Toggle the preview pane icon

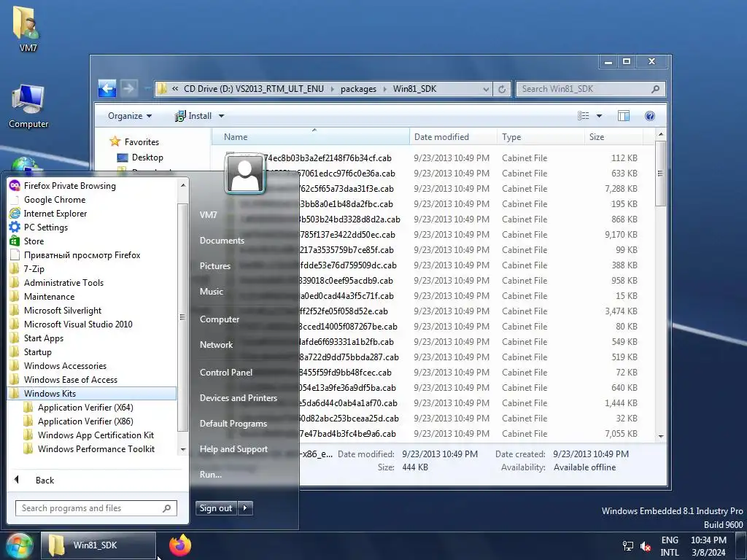click(x=624, y=116)
